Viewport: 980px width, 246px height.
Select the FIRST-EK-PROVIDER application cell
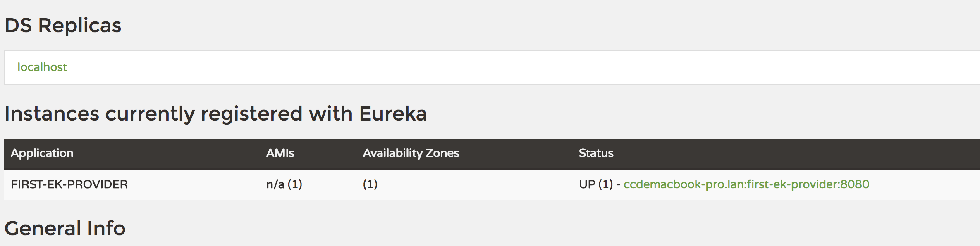coord(69,184)
